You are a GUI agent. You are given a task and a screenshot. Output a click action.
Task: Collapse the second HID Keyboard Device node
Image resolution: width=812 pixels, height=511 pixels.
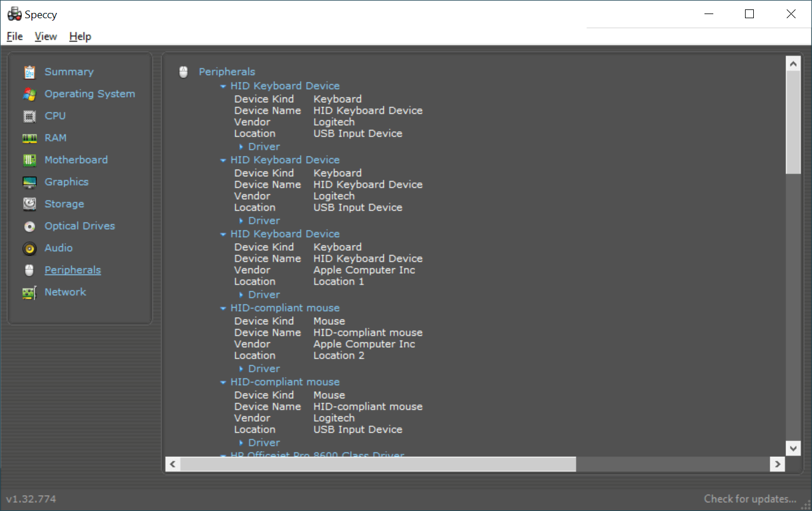[x=223, y=160]
